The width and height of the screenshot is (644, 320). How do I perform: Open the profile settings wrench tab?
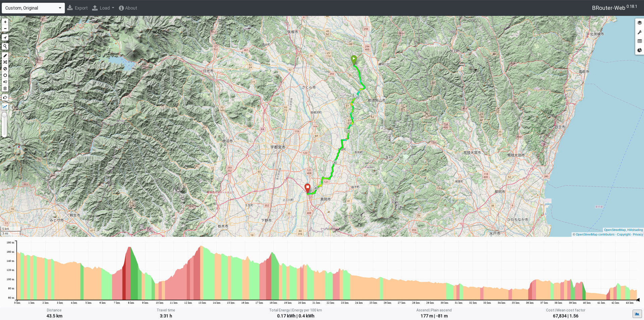(639, 32)
